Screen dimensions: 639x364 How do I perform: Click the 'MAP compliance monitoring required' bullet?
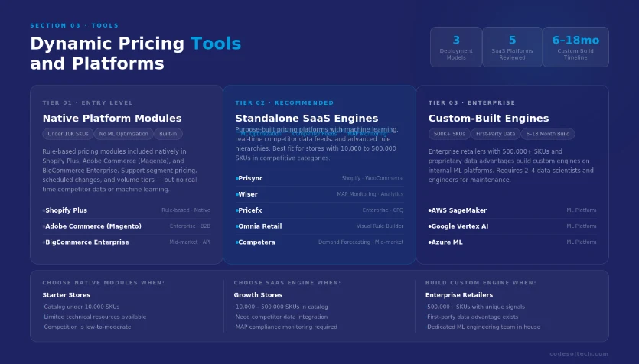coord(285,327)
